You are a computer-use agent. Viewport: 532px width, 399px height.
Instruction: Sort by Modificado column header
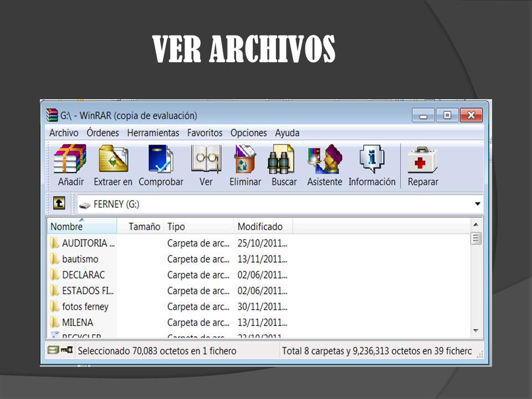(263, 226)
